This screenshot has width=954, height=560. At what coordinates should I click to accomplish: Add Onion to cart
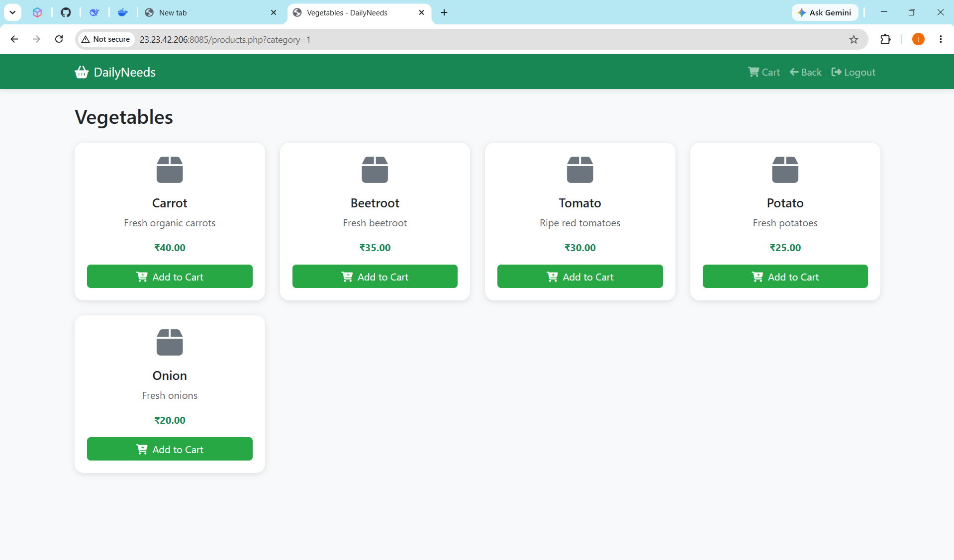pos(170,449)
